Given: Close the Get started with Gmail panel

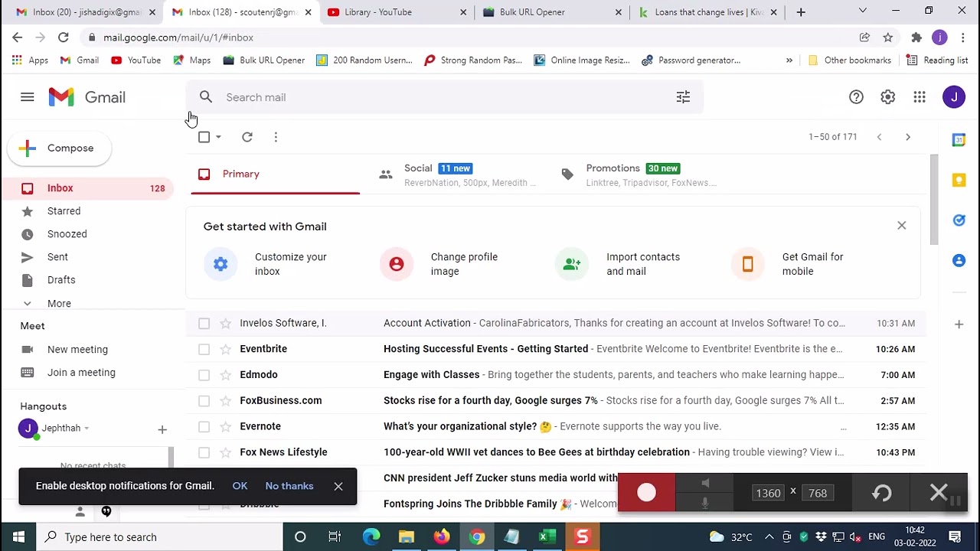Looking at the screenshot, I should click(901, 226).
